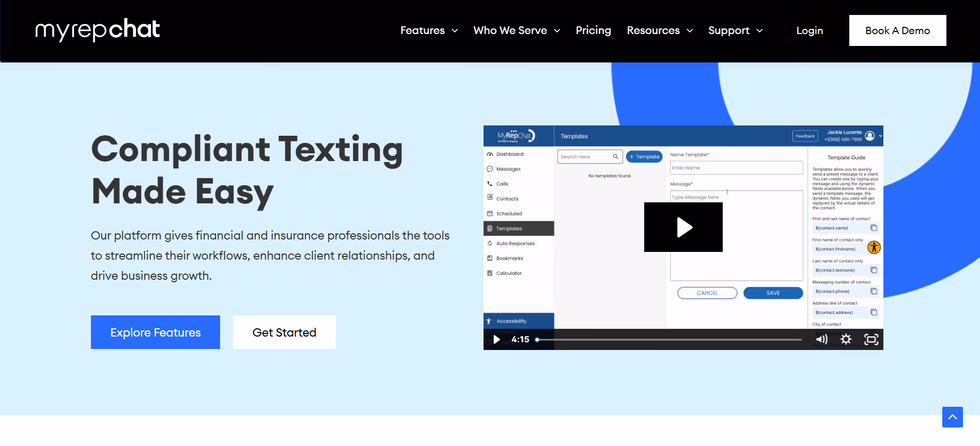This screenshot has width=980, height=446.
Task: Click the + Template button in video
Action: pos(644,157)
